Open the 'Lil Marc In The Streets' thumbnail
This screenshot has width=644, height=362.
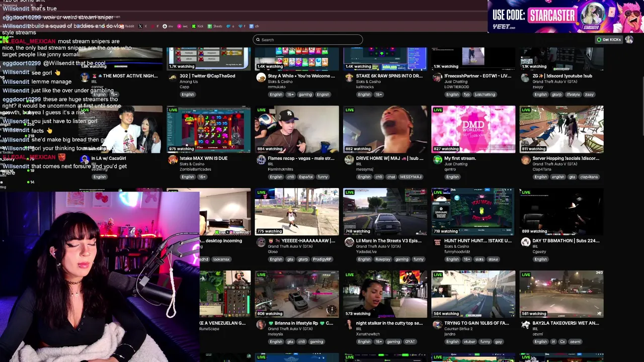(385, 212)
